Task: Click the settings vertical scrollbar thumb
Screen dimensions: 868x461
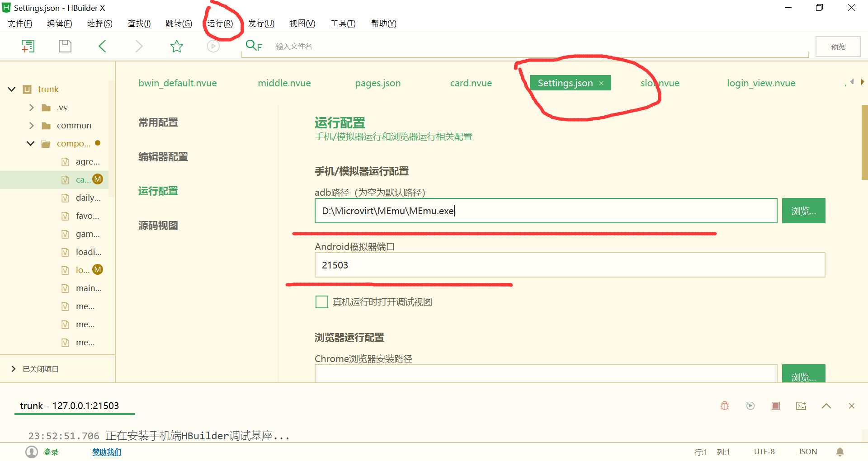Action: [x=864, y=142]
